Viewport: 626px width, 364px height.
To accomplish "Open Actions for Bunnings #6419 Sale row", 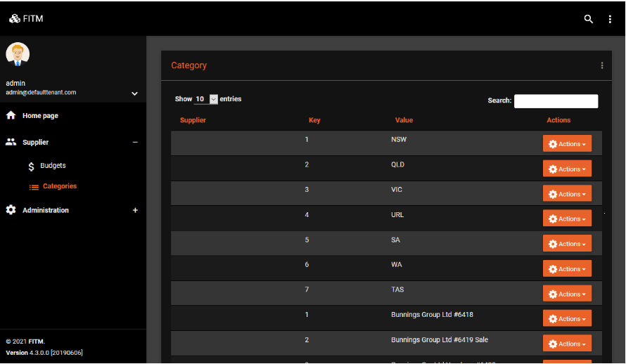I will (567, 344).
